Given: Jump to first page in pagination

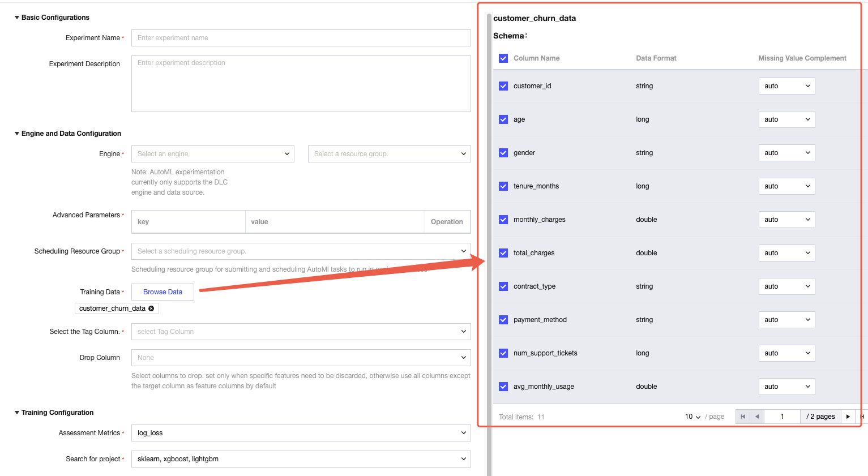Looking at the screenshot, I should click(743, 417).
